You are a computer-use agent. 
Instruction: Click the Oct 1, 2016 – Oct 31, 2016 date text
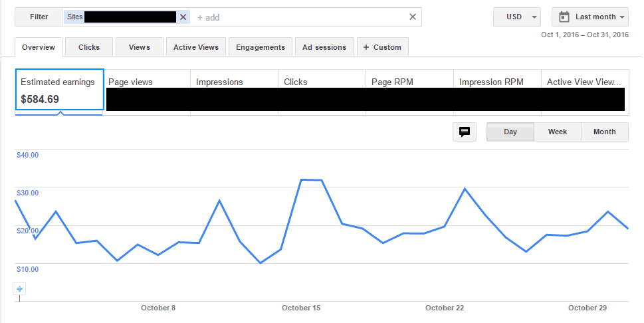pos(585,35)
